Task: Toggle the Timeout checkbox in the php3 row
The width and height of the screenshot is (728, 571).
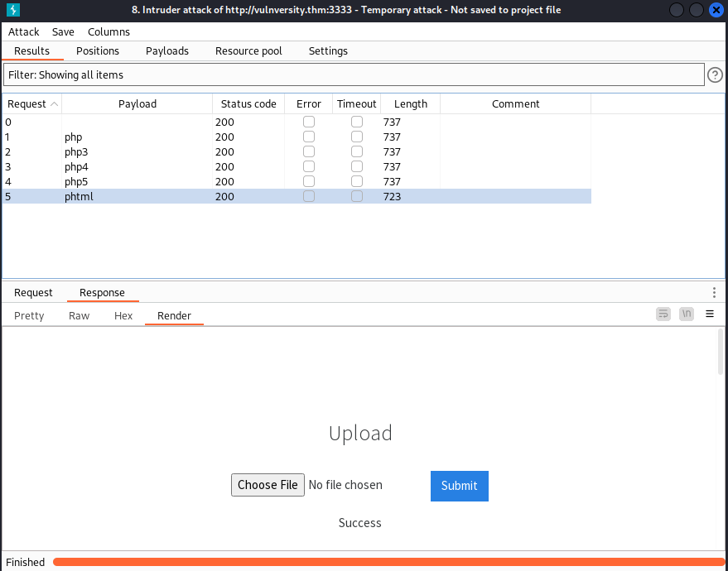Action: click(x=357, y=151)
